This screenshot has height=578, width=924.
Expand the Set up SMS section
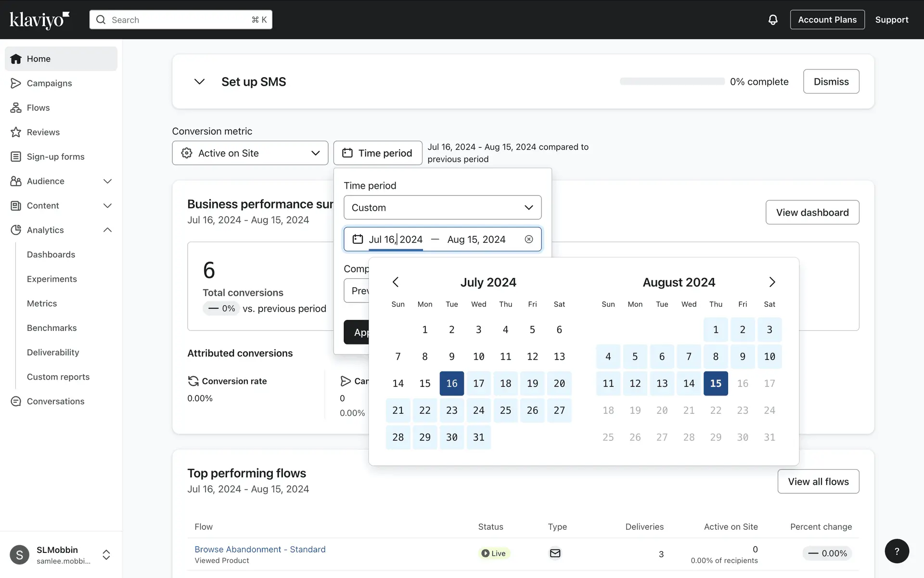tap(199, 82)
